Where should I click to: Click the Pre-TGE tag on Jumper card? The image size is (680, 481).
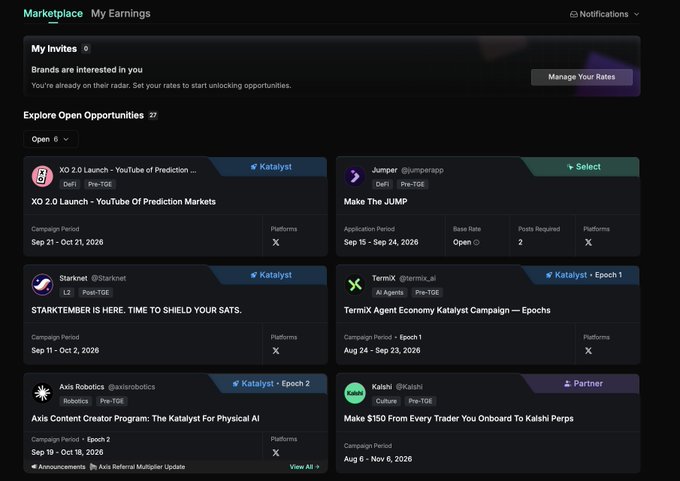[412, 184]
